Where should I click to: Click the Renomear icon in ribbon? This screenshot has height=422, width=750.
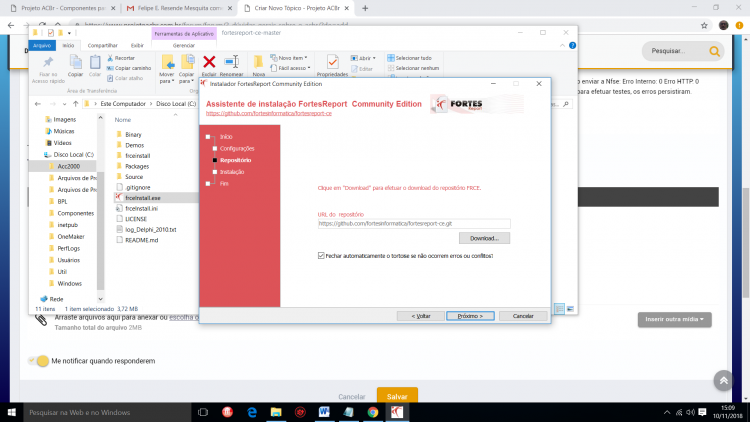tap(232, 62)
